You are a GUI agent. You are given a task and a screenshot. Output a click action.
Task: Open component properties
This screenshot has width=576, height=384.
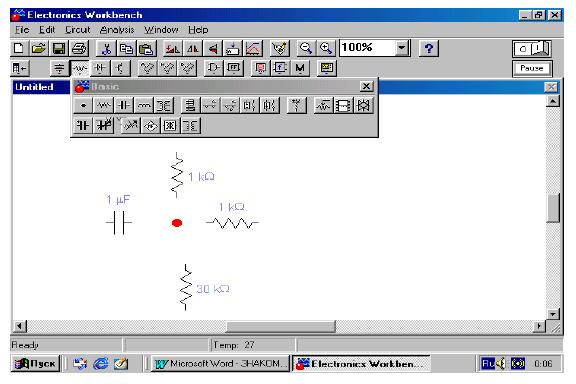coord(279,48)
